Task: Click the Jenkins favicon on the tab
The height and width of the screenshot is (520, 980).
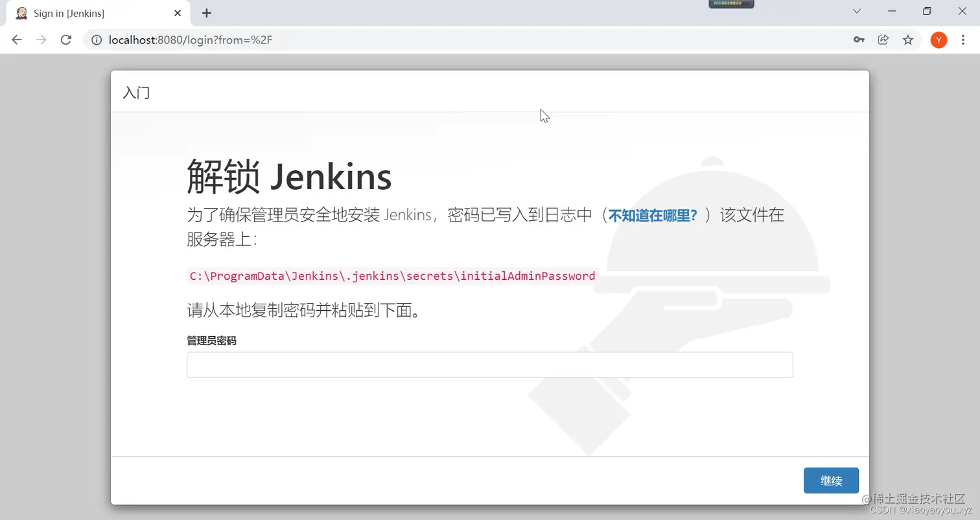Action: point(21,13)
